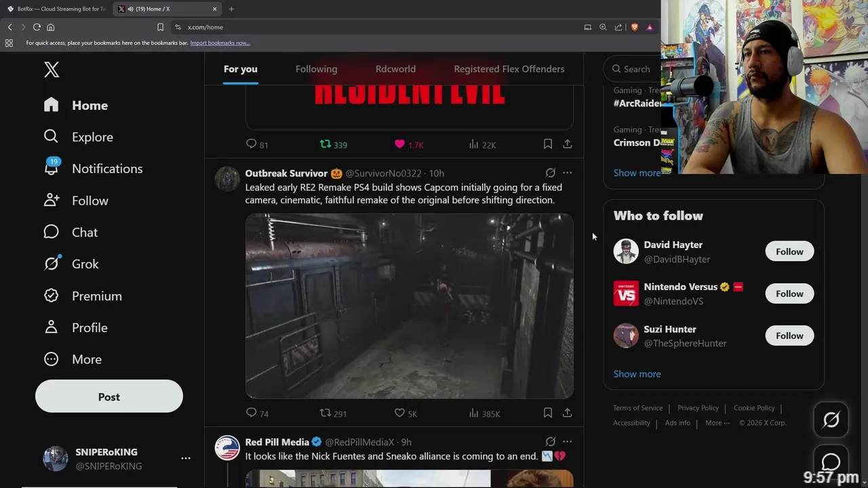
Task: Expand More footer options
Action: click(717, 423)
